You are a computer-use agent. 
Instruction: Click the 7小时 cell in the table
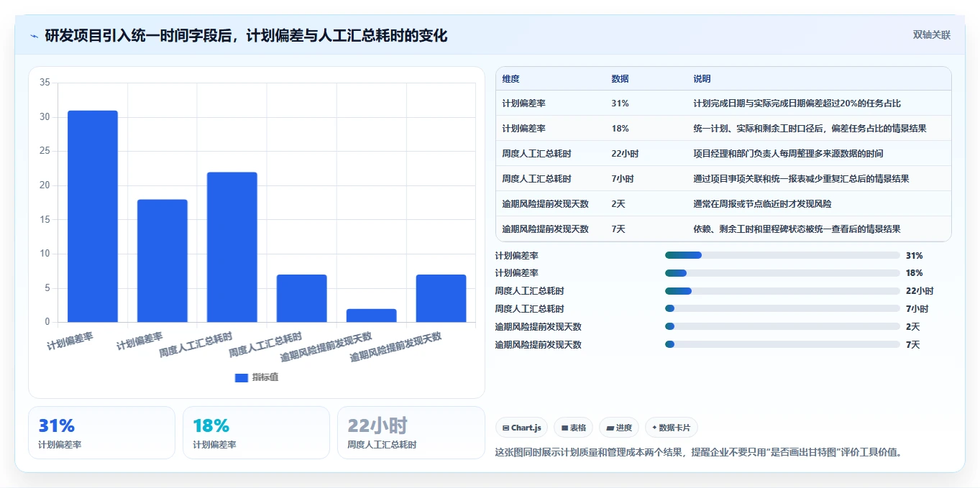623,179
